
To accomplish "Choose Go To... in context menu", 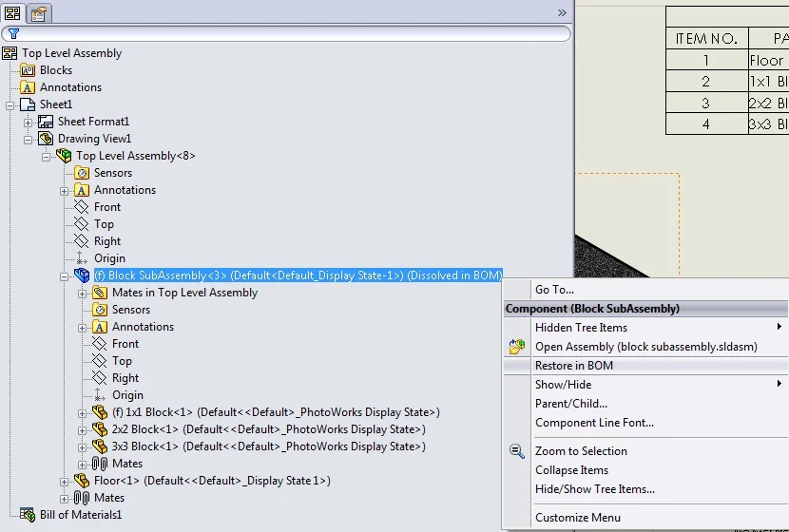I will (646, 290).
